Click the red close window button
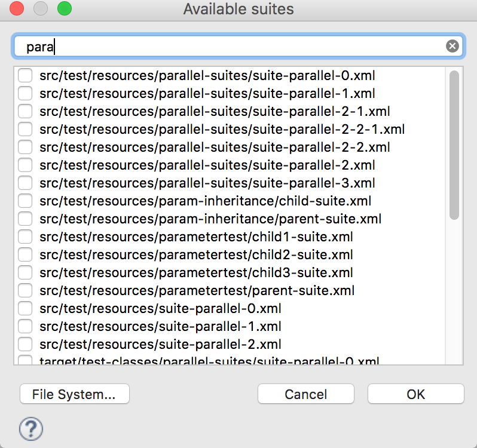 17,9
